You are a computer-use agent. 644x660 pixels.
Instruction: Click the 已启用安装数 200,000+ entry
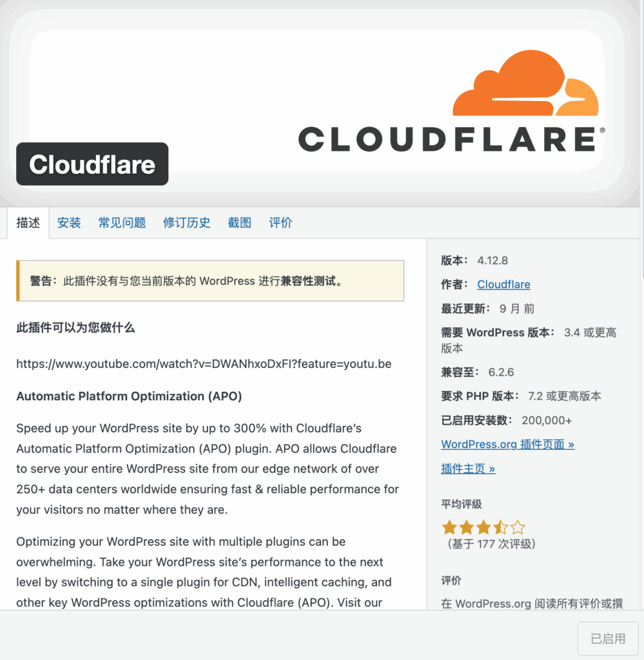coord(506,420)
